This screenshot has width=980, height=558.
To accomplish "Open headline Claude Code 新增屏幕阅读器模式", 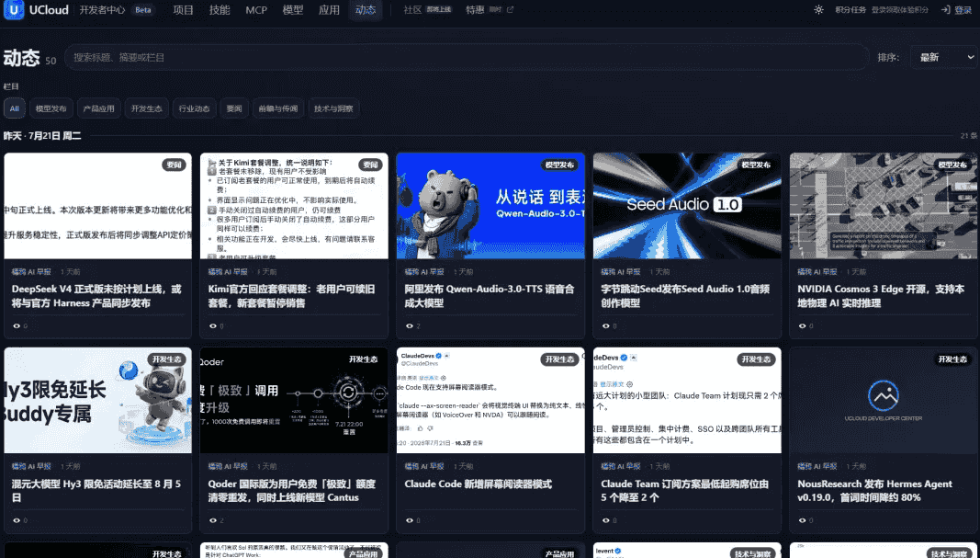I will (479, 484).
